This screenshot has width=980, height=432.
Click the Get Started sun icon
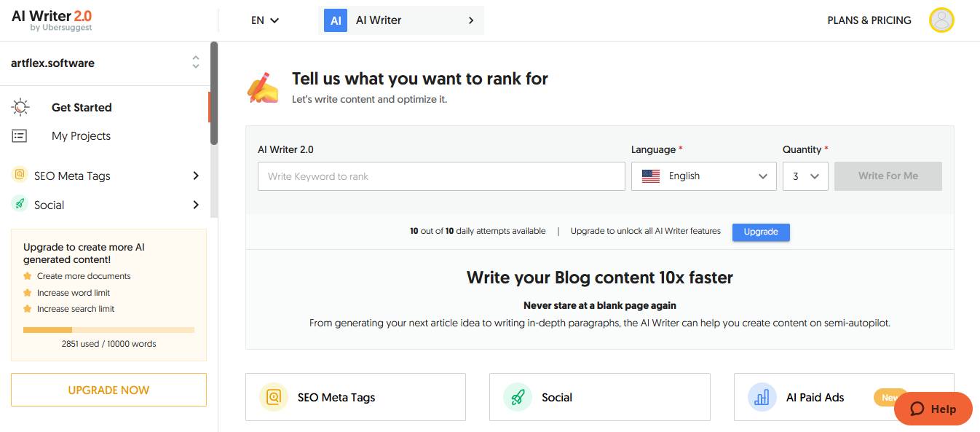pos(20,107)
